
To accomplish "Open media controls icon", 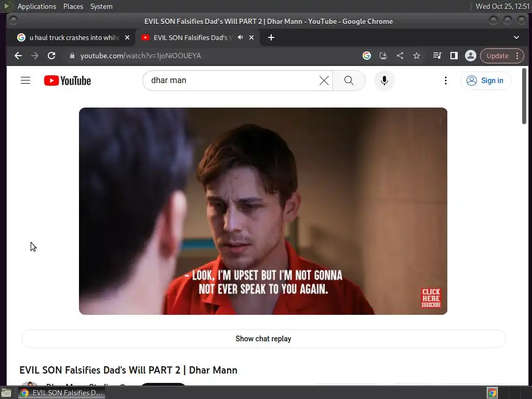I will pyautogui.click(x=437, y=56).
